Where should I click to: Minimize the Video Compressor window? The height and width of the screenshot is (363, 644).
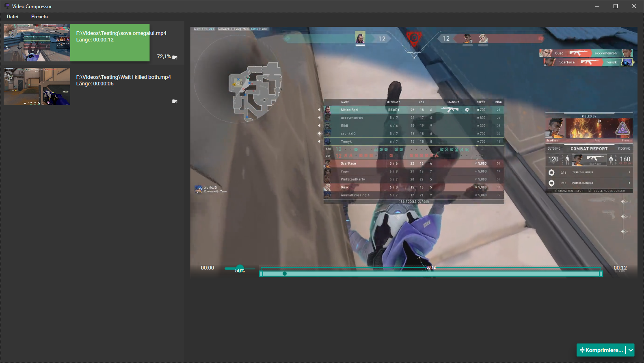coord(597,6)
